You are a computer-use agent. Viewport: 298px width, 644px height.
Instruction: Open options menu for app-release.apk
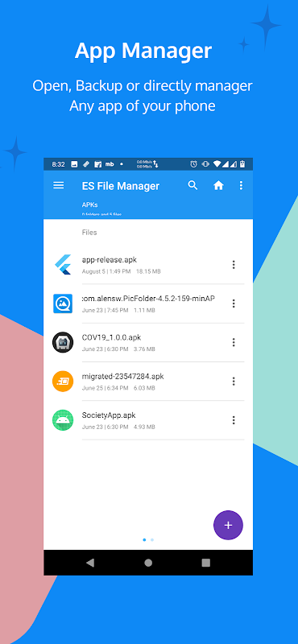pos(234,265)
